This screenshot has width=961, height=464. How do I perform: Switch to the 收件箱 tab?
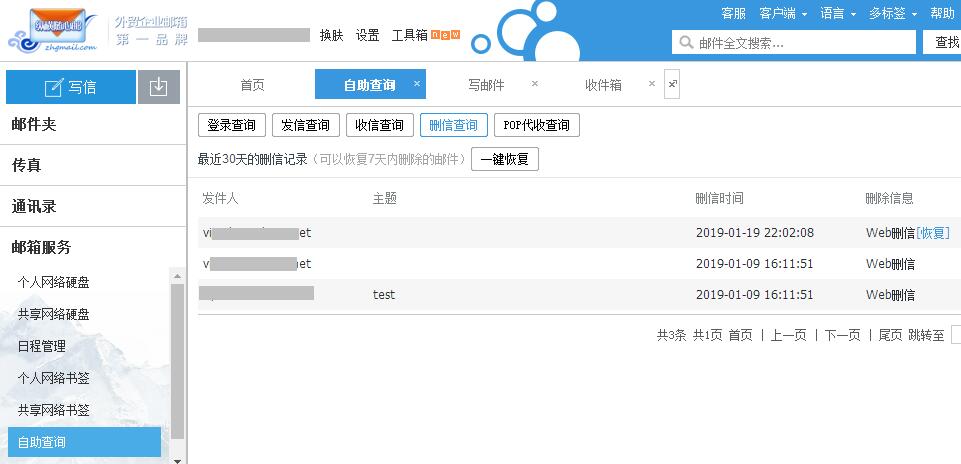(x=603, y=85)
